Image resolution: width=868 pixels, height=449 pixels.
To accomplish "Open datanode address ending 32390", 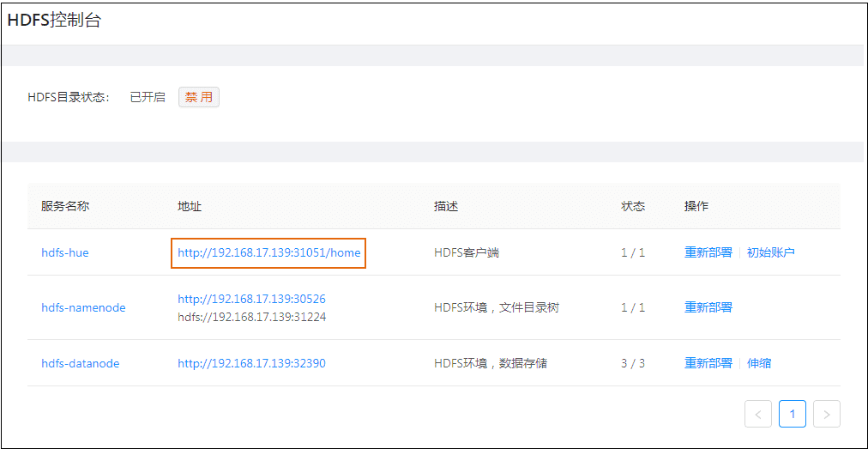I will (x=251, y=363).
